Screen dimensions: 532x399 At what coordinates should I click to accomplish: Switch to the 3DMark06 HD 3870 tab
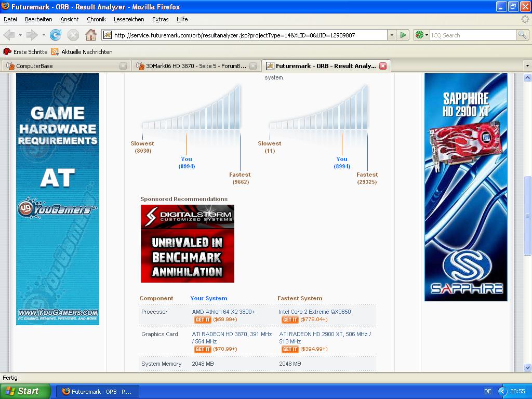pyautogui.click(x=196, y=66)
